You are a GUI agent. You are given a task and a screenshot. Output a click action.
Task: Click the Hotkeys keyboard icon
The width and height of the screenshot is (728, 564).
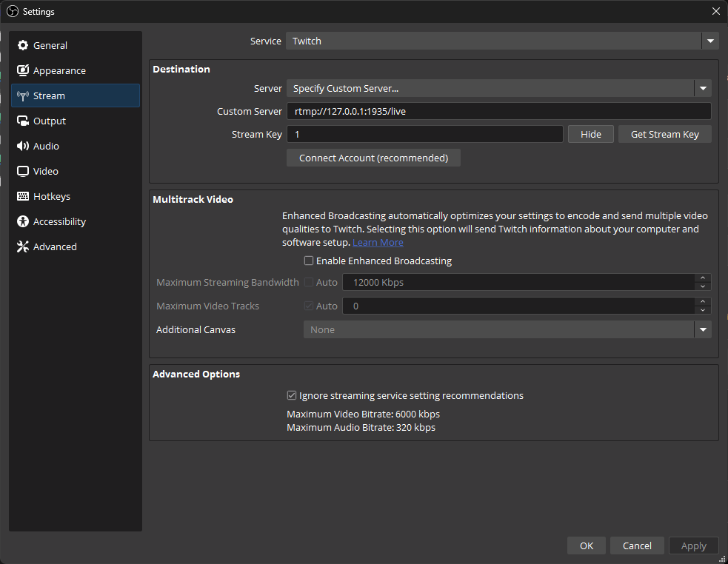(23, 196)
